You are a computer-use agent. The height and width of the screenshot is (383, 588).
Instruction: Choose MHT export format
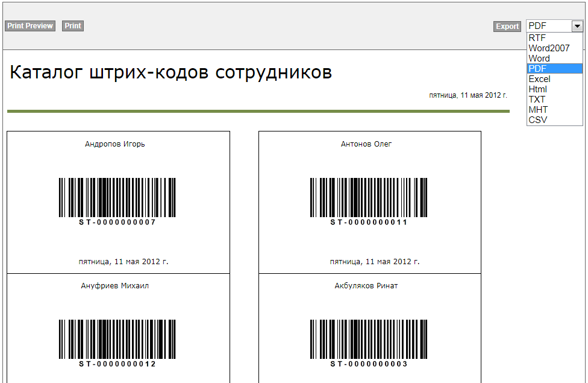click(555, 110)
